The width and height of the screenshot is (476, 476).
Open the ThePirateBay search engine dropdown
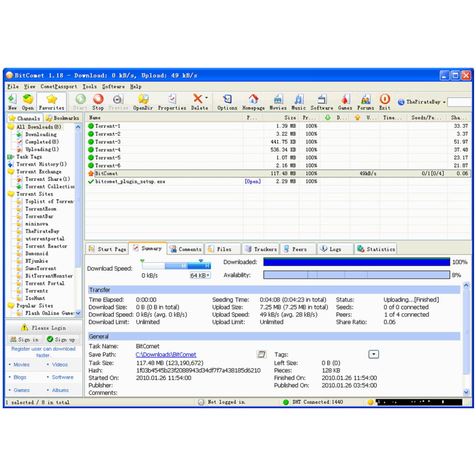(x=444, y=102)
